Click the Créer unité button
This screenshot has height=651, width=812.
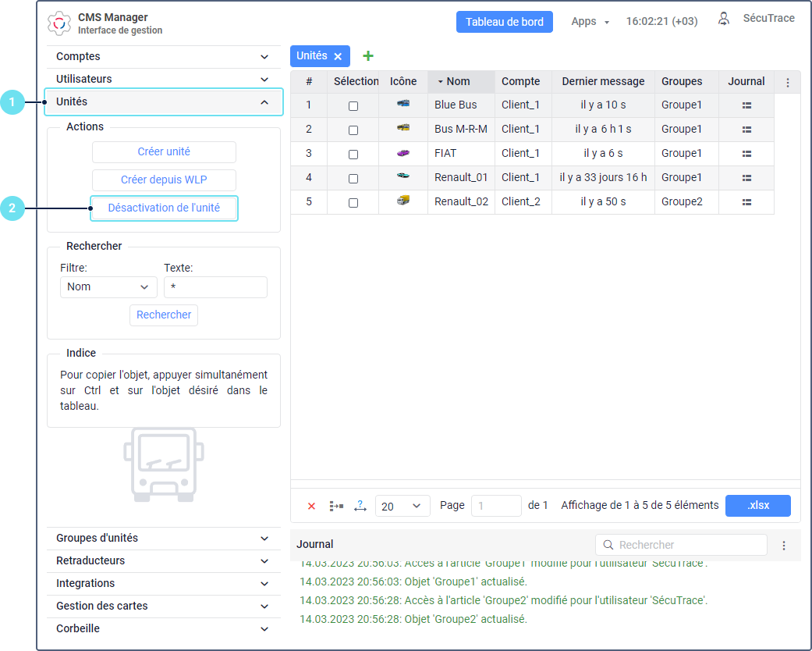coord(164,152)
